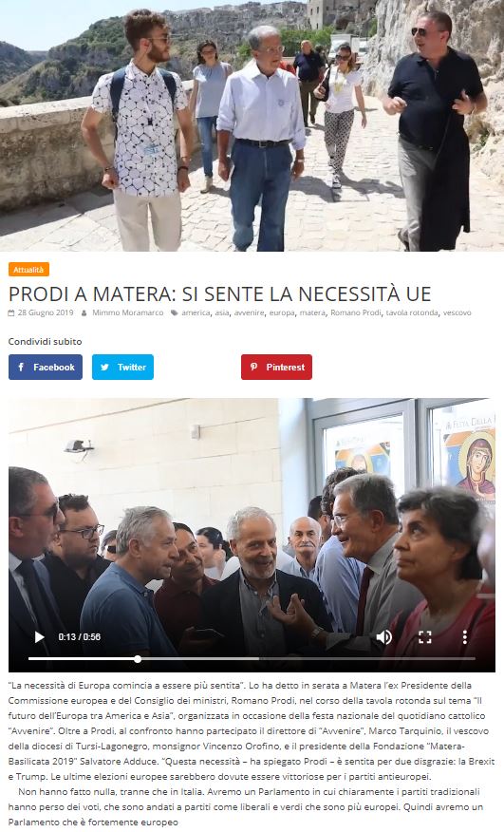The image size is (504, 832).
Task: Click the 28 Giugno 2019 date link
Action: (x=46, y=312)
